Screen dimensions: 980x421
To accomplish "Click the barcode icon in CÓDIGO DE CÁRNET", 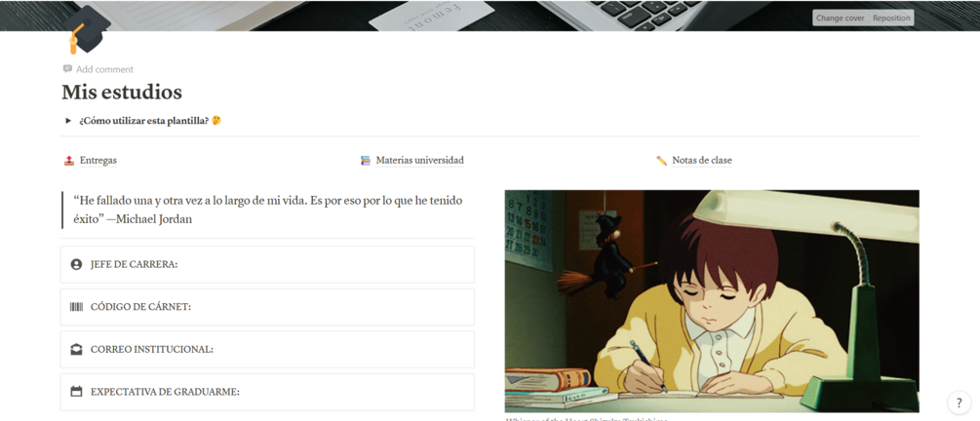I will (x=76, y=307).
